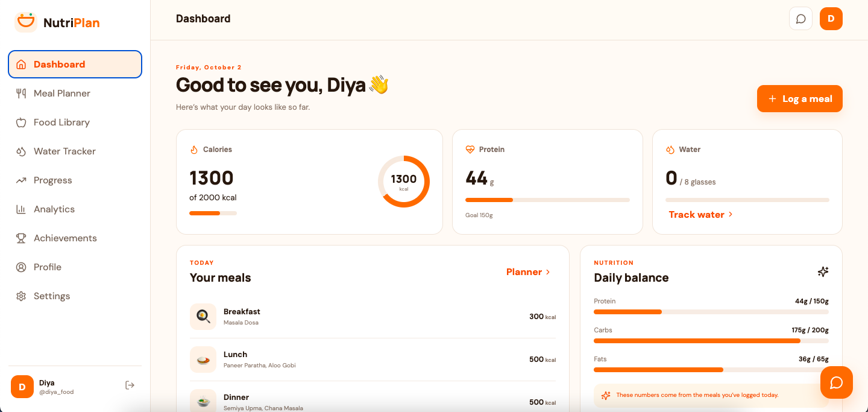Screen dimensions: 868x412
Task: Click the home icon beside Dashboard
Action: (x=21, y=65)
